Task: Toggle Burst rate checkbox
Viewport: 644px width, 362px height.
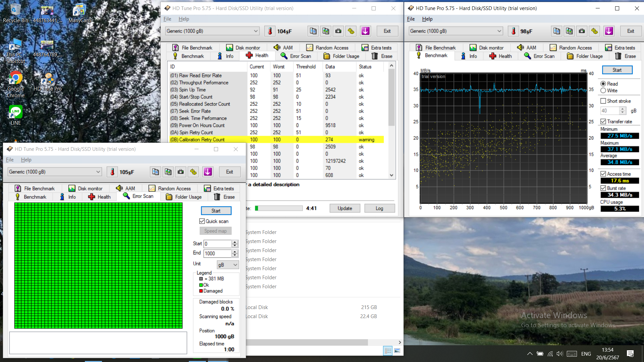Action: 603,188
